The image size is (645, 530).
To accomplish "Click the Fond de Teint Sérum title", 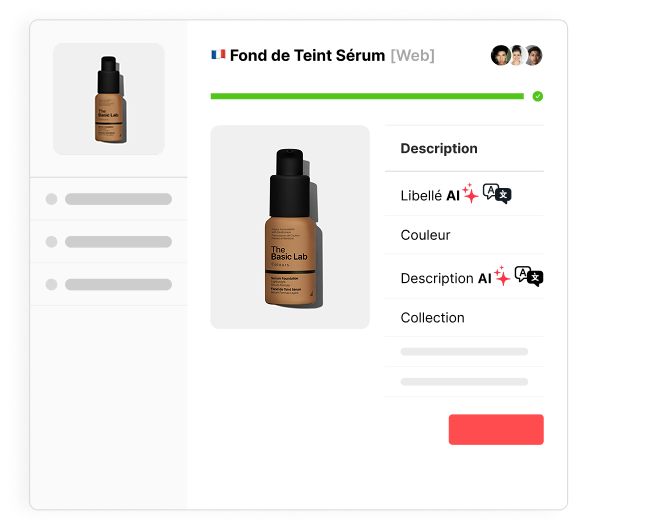I will pyautogui.click(x=307, y=55).
